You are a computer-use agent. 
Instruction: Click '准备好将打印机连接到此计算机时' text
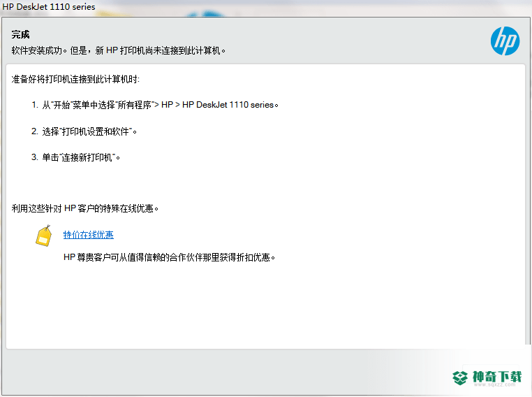coord(75,79)
